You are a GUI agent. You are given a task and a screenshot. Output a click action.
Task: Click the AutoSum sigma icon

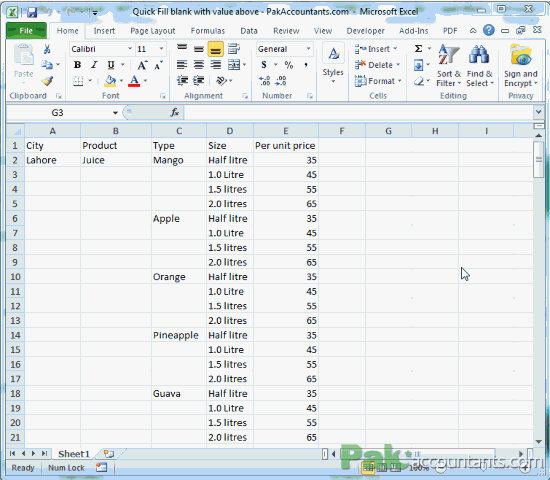(x=418, y=48)
